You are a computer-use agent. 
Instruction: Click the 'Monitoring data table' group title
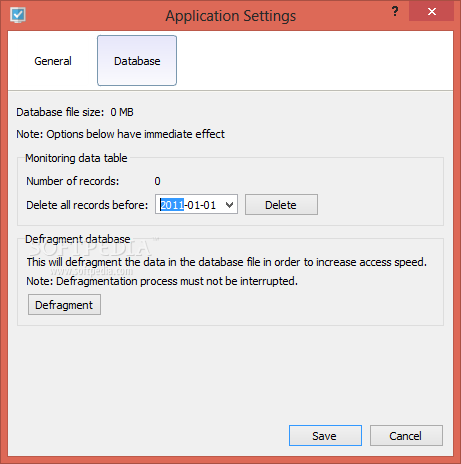click(76, 158)
